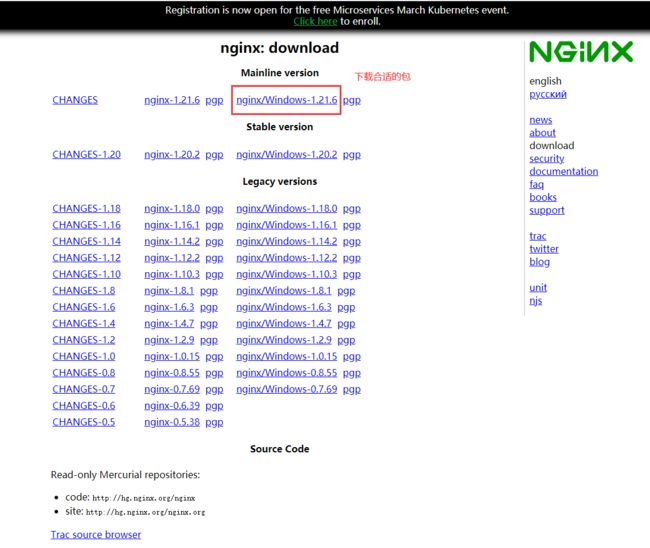The image size is (650, 548).
Task: Download nginx/Windows-1.21.6 package
Action: (x=286, y=100)
